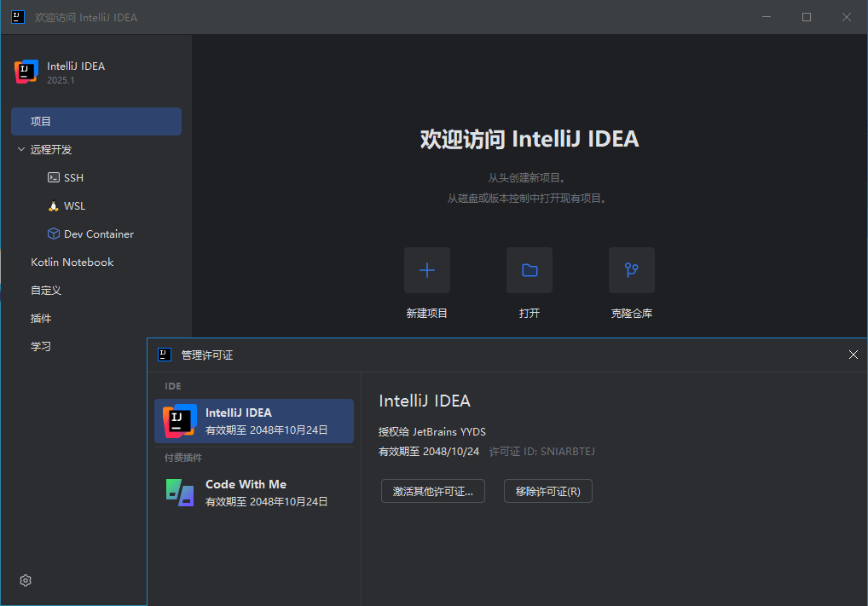Screen dimensions: 868x606
Task: Click the IntelliJ IDEA heading in license details
Action: point(425,401)
